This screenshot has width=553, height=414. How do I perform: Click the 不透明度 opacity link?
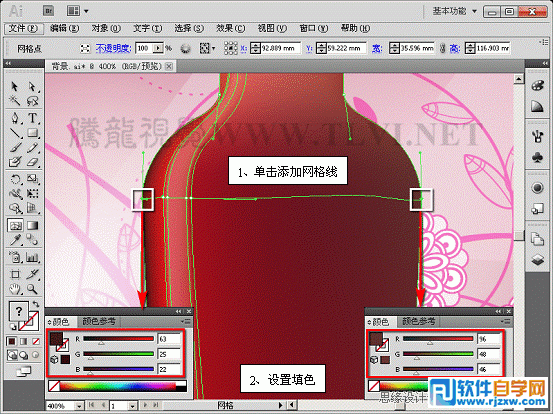coord(114,48)
